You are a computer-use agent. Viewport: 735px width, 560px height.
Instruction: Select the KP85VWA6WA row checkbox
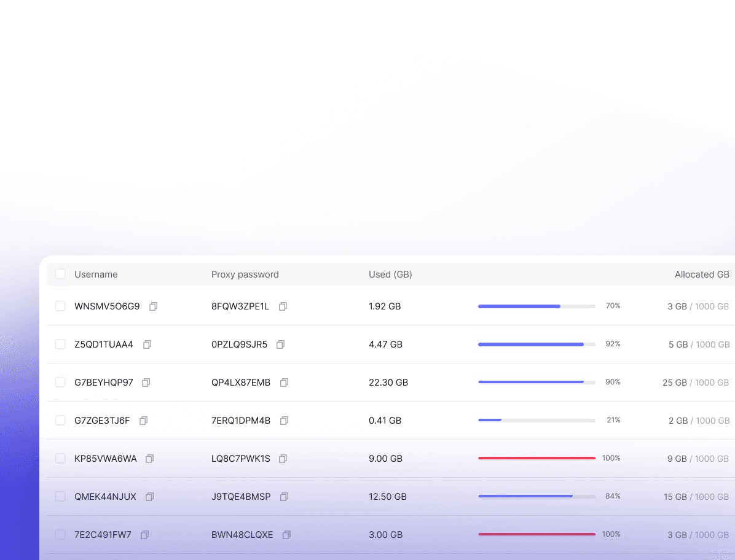click(x=60, y=459)
